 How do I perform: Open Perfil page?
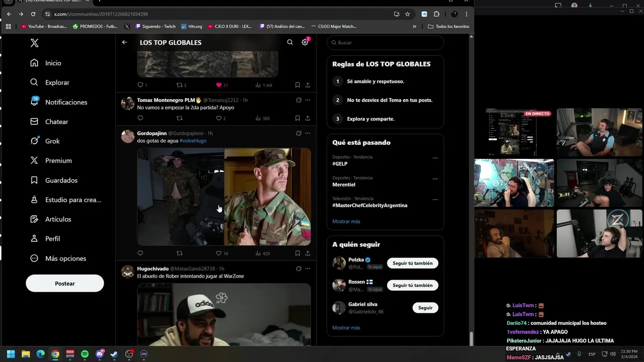pyautogui.click(x=45, y=239)
